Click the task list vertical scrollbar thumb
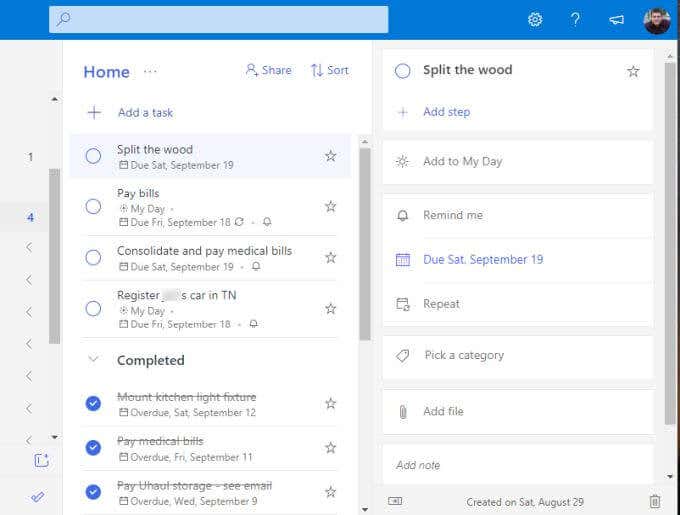680x515 pixels. pos(365,244)
